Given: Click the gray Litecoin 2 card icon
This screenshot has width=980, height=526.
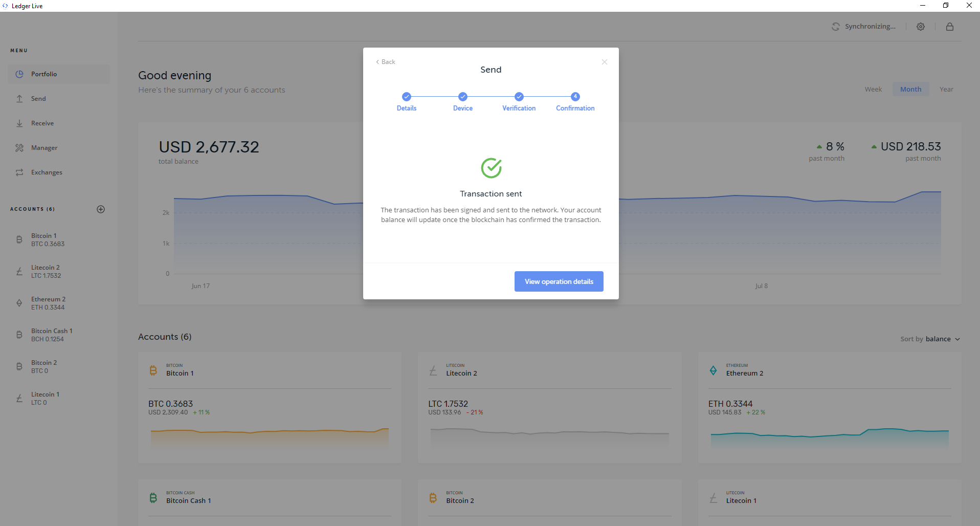Looking at the screenshot, I should point(433,370).
